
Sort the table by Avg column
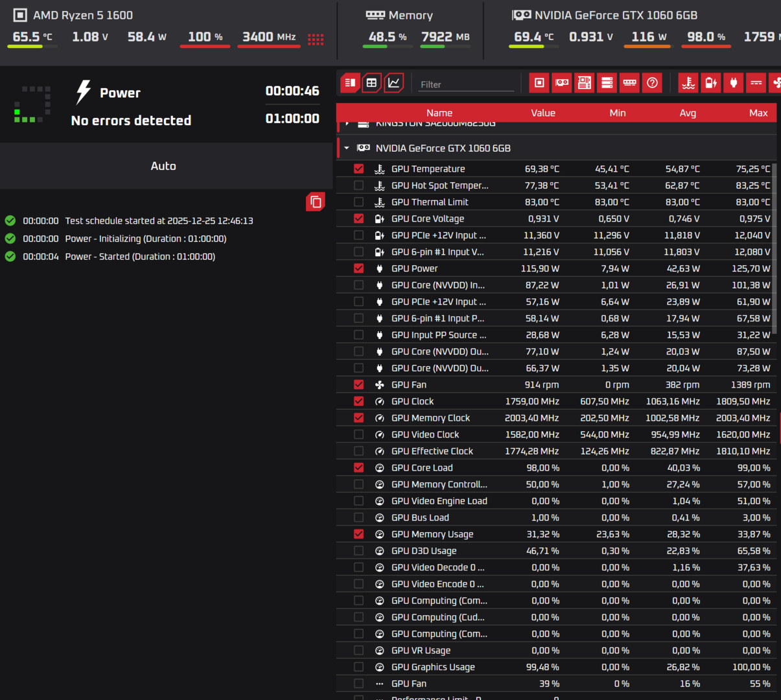[x=688, y=113]
